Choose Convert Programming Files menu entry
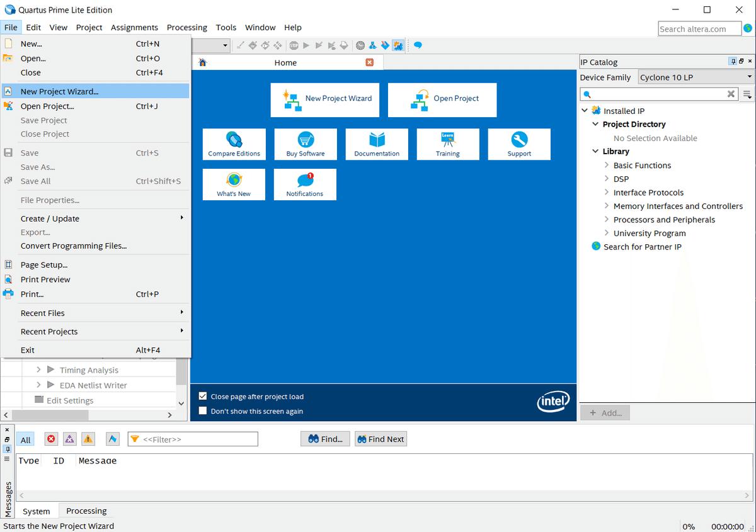 tap(96, 246)
